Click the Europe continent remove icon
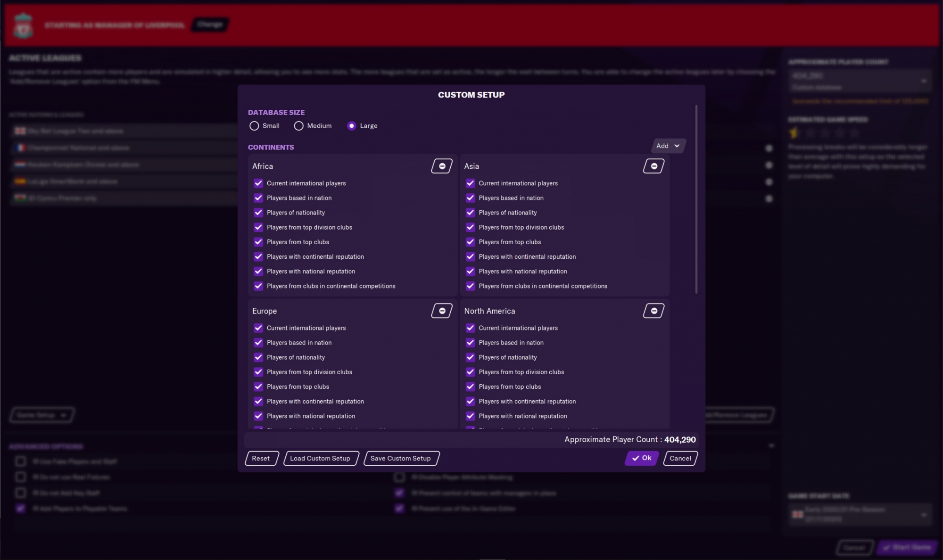 click(x=442, y=311)
